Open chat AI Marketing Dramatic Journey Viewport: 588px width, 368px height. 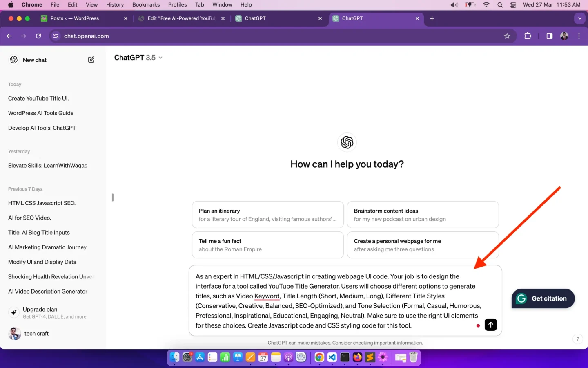tap(47, 247)
